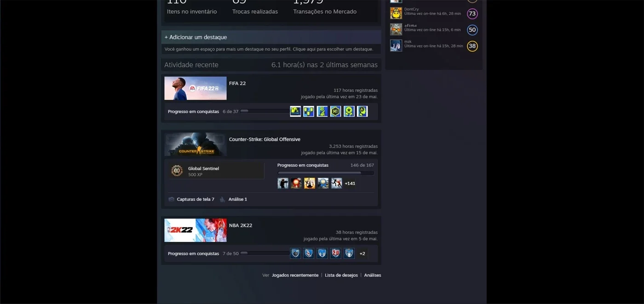This screenshot has width=644, height=304.
Task: Click the Trocas realizadas label
Action: tap(255, 11)
